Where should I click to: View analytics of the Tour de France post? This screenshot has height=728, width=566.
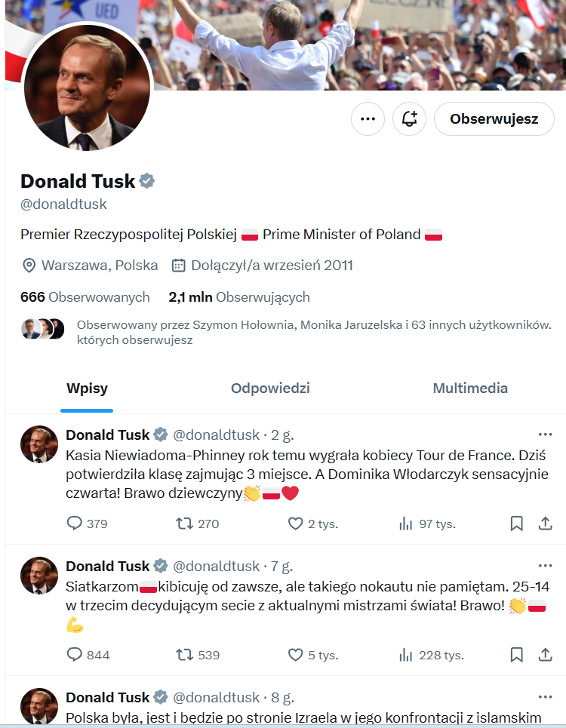tap(406, 524)
